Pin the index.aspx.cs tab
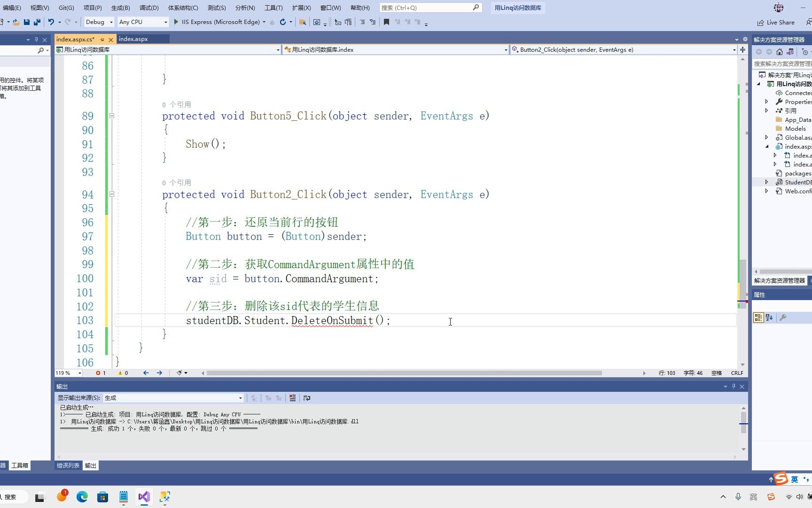Image resolution: width=812 pixels, height=508 pixels. (x=102, y=40)
